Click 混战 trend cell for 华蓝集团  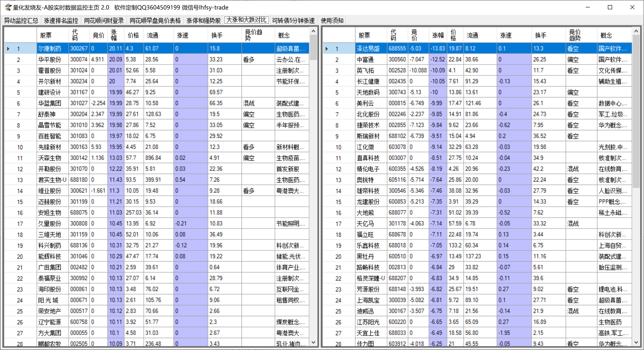[258, 103]
